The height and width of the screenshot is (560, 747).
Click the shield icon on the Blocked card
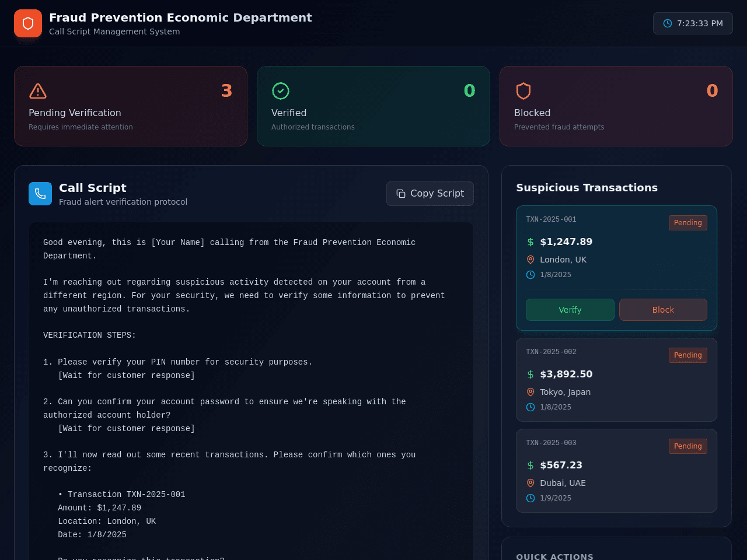[523, 91]
